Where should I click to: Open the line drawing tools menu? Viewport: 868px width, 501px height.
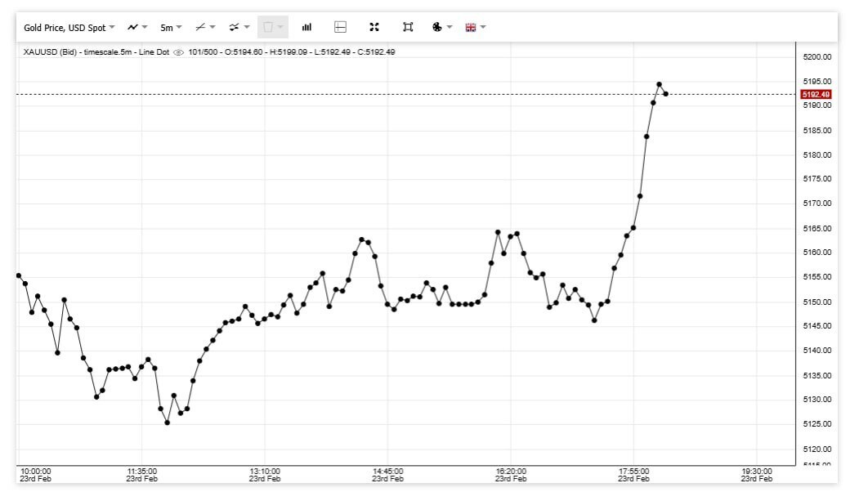click(x=204, y=28)
